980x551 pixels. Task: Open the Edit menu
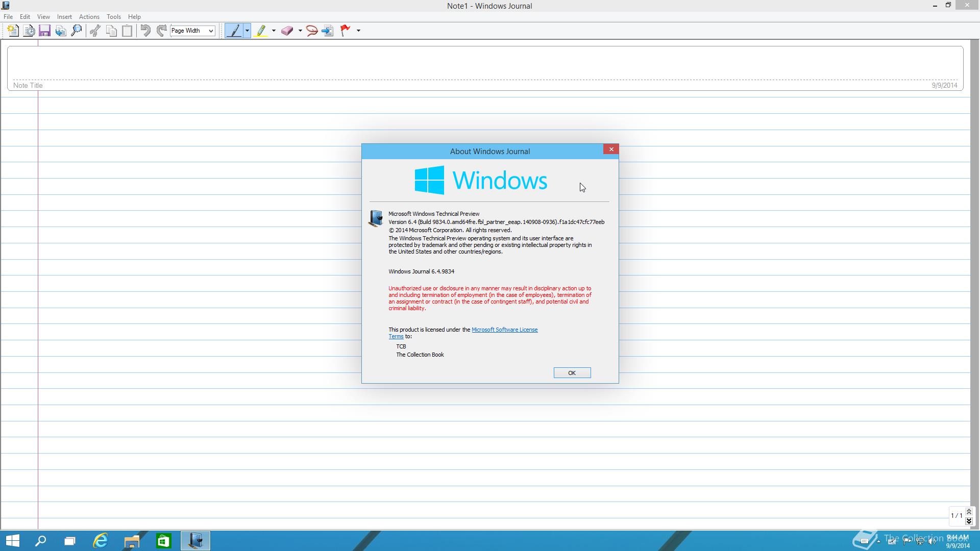(24, 17)
